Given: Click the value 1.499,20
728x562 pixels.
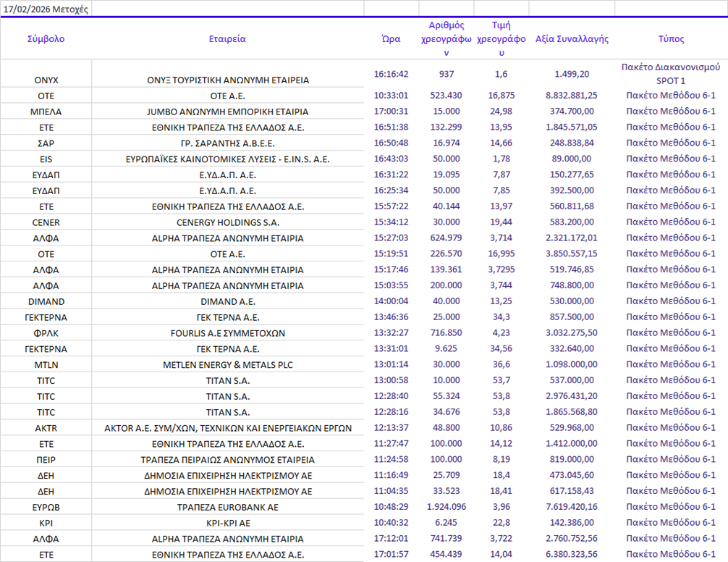Looking at the screenshot, I should 572,74.
